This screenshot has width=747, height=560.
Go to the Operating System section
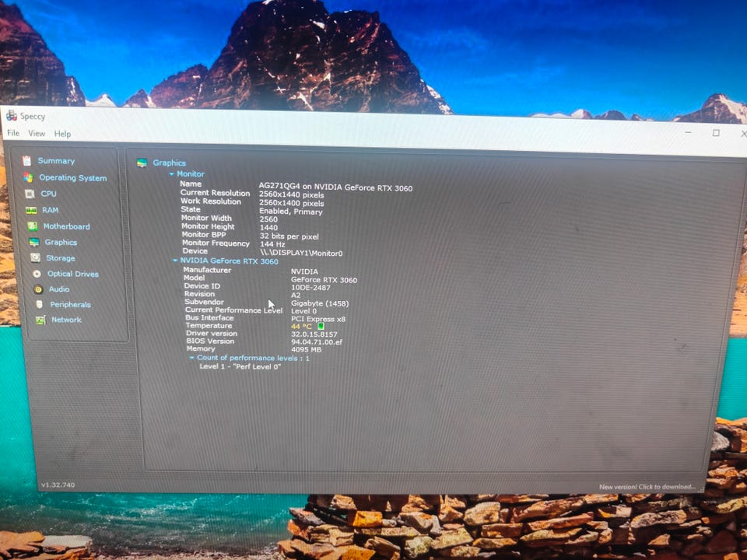click(73, 177)
